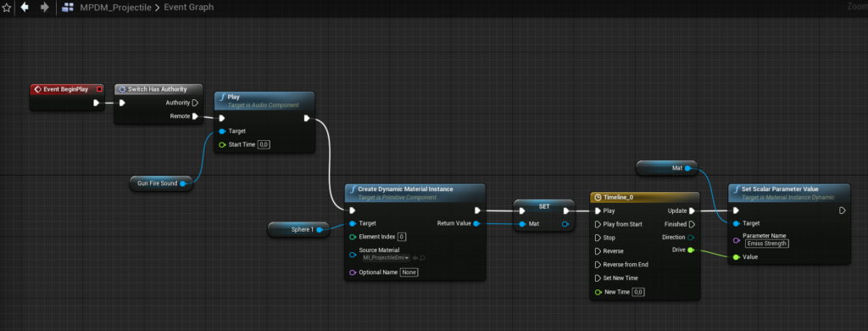Edit the Optional Name field
This screenshot has height=331, width=868.
410,272
